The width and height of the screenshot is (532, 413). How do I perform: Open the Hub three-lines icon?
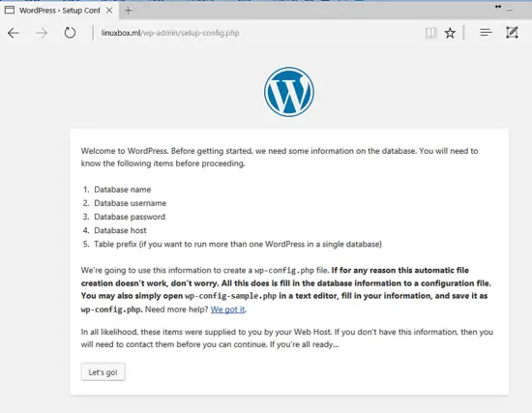tap(486, 33)
